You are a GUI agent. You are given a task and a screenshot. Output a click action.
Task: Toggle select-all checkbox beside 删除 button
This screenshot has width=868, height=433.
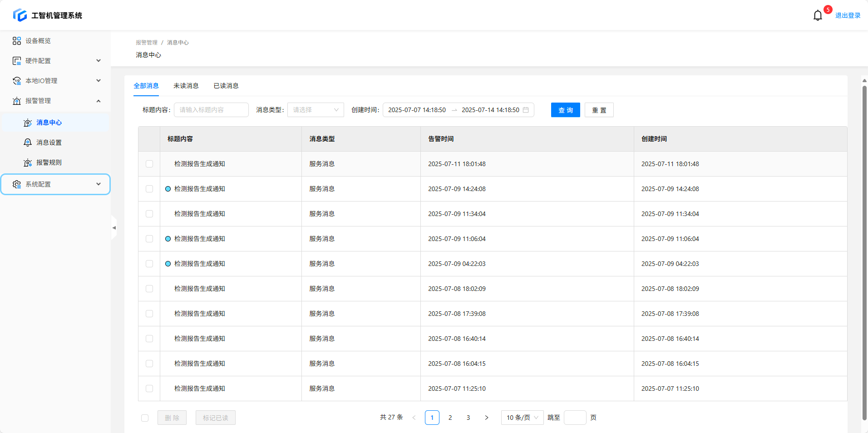[x=145, y=418]
